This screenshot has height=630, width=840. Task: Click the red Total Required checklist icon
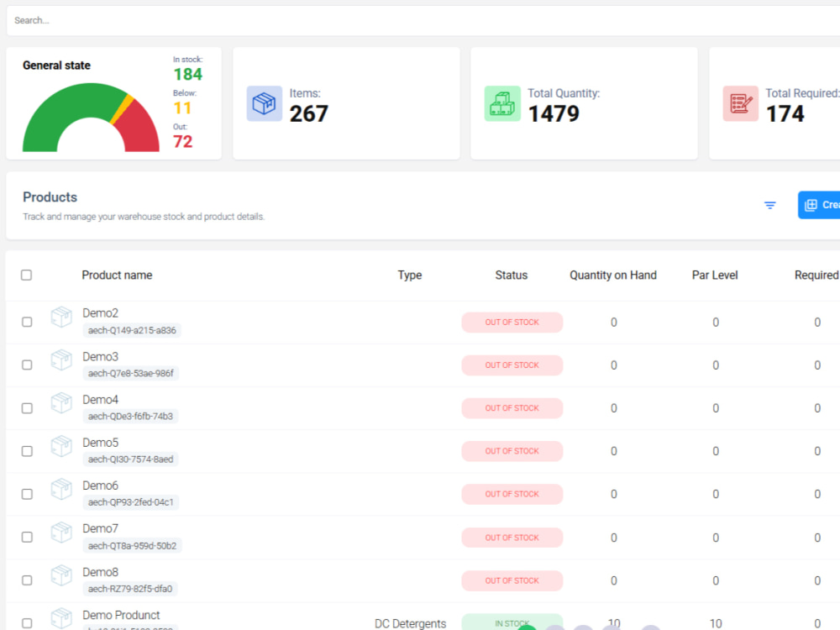[x=740, y=103]
